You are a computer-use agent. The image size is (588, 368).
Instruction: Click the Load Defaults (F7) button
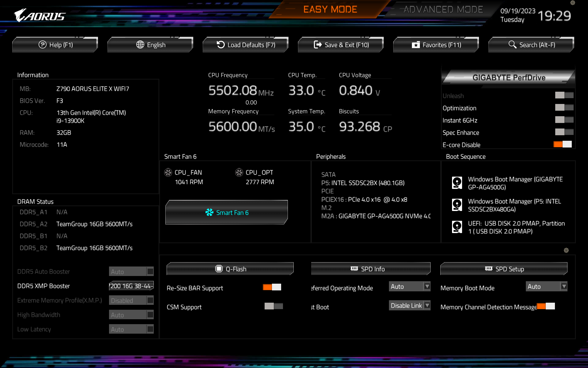(x=246, y=45)
